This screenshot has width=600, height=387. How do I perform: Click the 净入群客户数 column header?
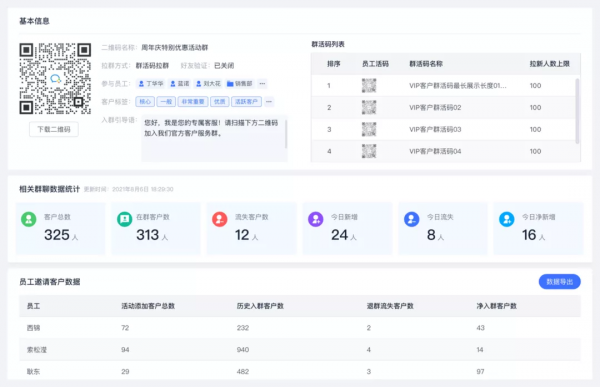tap(496, 306)
